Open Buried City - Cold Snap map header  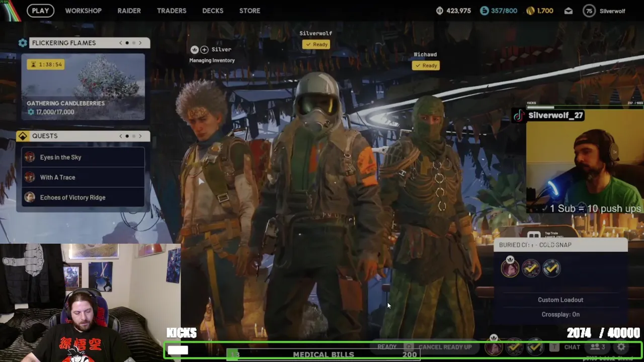[560, 245]
